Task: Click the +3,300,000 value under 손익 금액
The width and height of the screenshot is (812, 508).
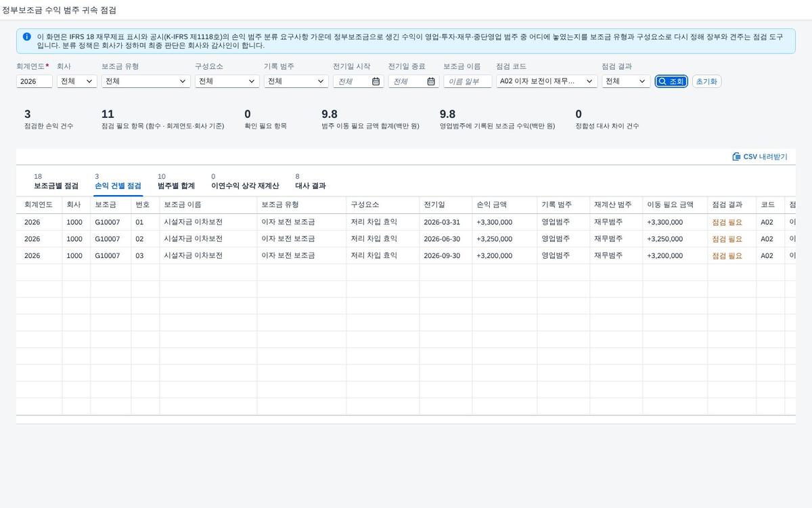Action: coord(495,222)
